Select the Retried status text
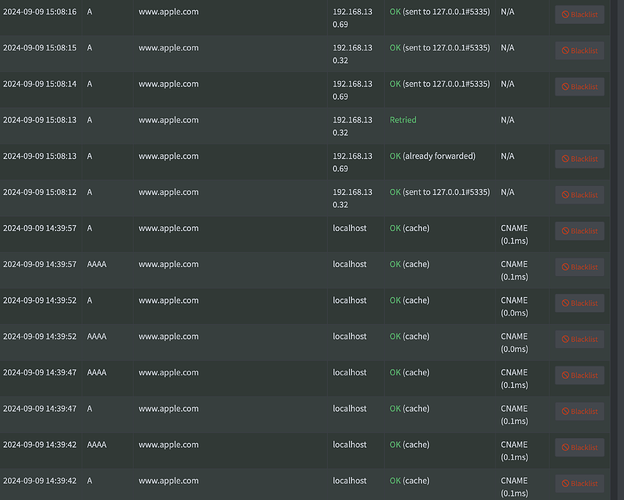This screenshot has height=500, width=624. (x=403, y=120)
